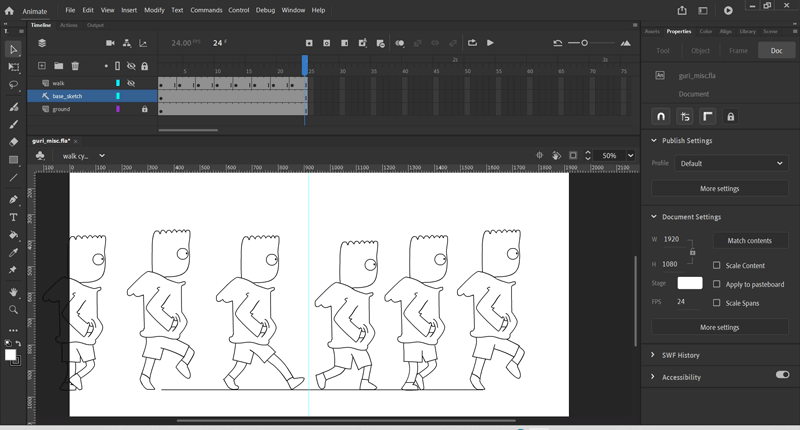Select the Rectangle tool
800x430 pixels.
click(x=13, y=160)
